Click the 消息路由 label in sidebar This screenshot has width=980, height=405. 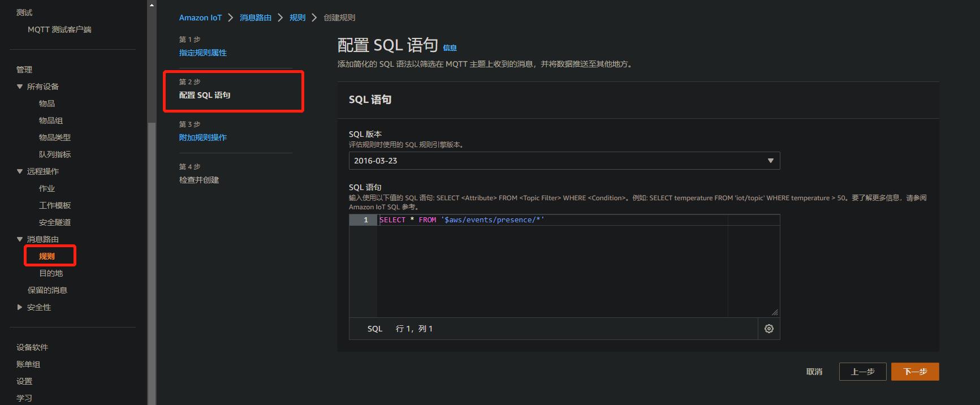[x=43, y=239]
